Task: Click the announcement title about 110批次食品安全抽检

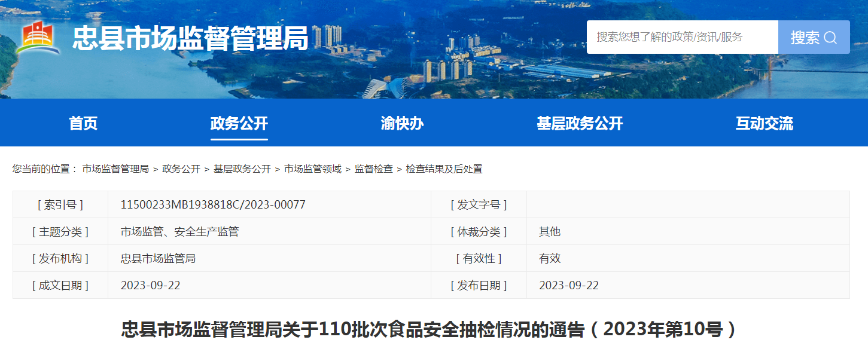Action: (430, 329)
